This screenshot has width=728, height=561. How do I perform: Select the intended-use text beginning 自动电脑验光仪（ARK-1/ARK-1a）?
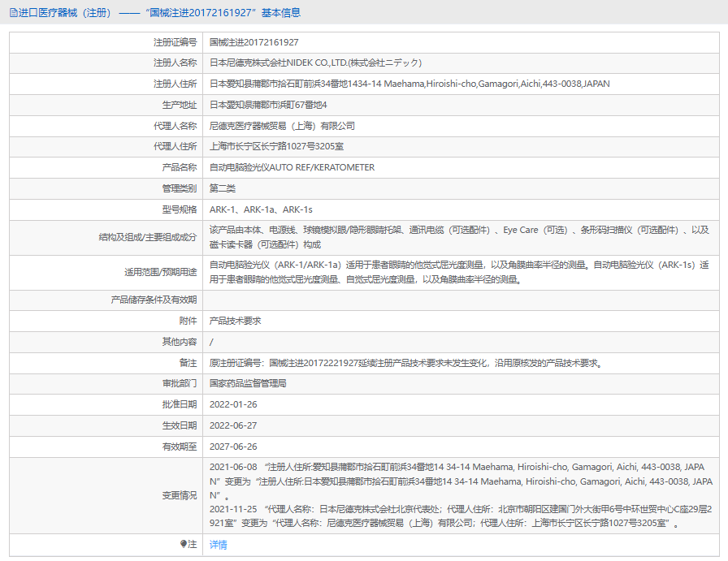coord(459,272)
